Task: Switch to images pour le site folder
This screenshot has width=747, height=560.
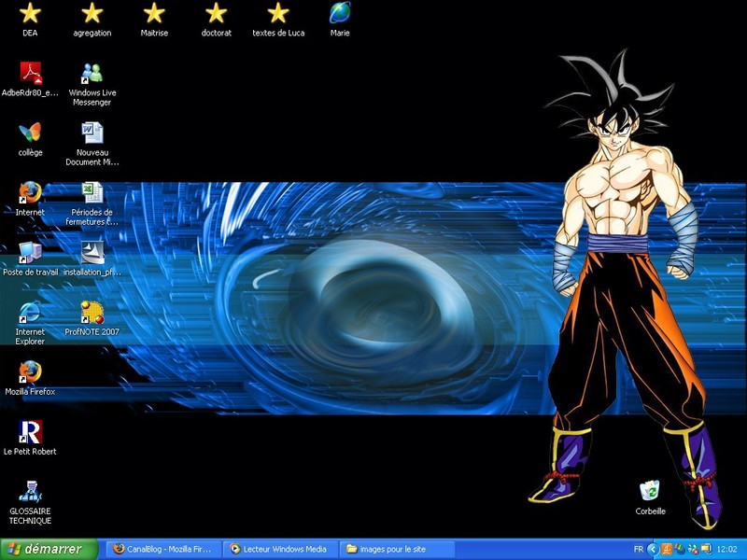Action: [x=398, y=549]
